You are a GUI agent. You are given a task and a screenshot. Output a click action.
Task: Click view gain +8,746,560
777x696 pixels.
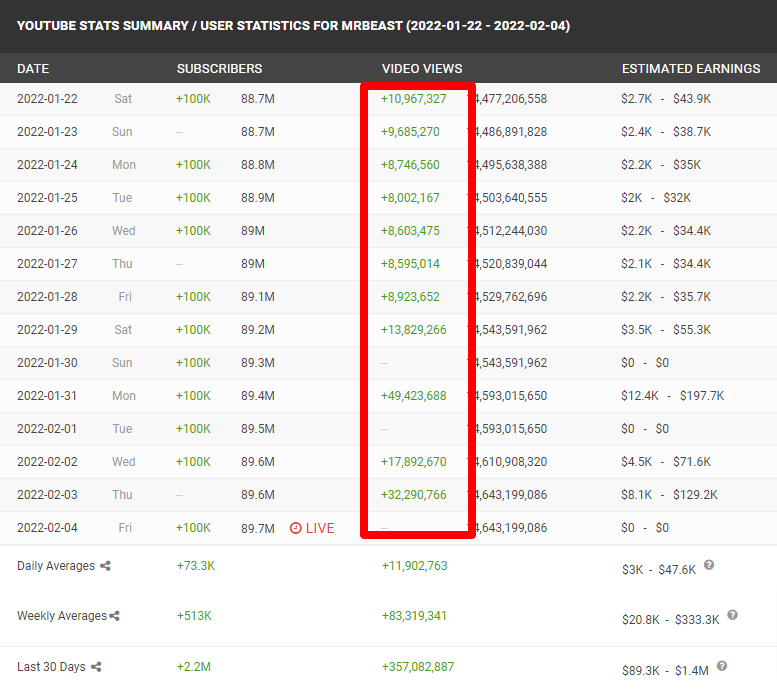coord(410,164)
